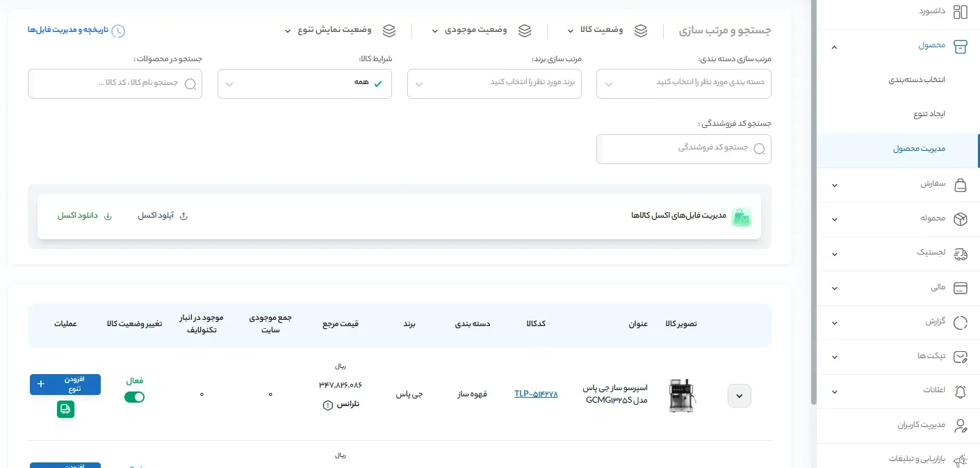This screenshot has width=980, height=468.
Task: Click the clock icon beside تاریخچه و مدیریت فایل‌ها
Action: pos(119,31)
